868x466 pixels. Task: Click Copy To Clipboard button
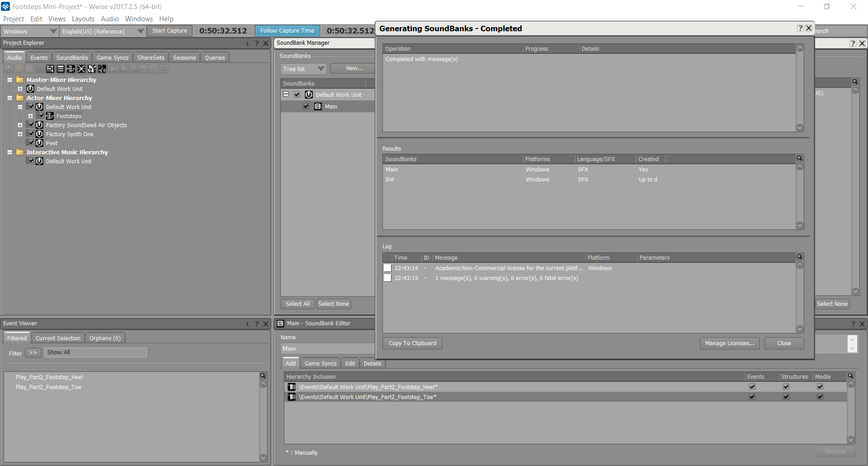pyautogui.click(x=412, y=343)
